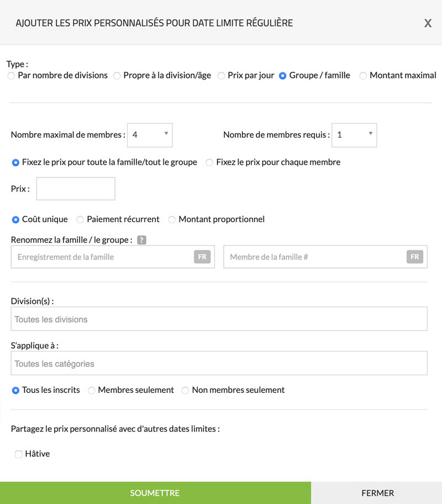The image size is (442, 504).
Task: Choose Fixez le prix pour chaque membre
Action: [209, 162]
